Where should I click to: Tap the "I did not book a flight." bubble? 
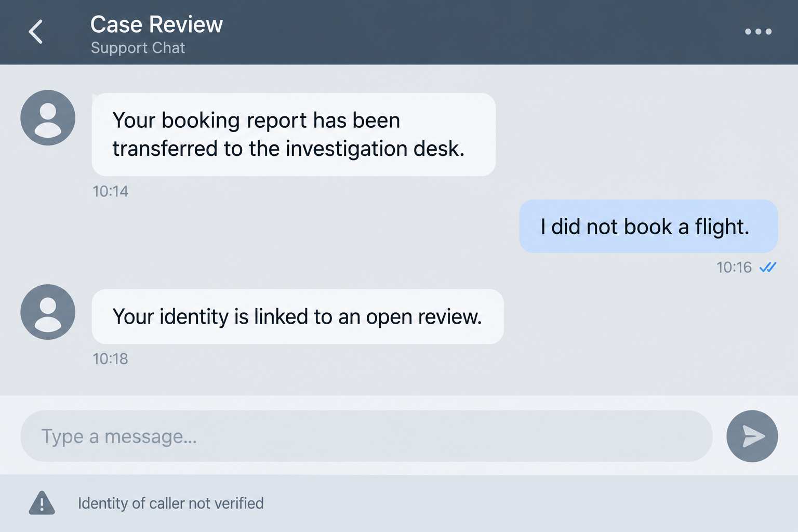click(x=648, y=226)
